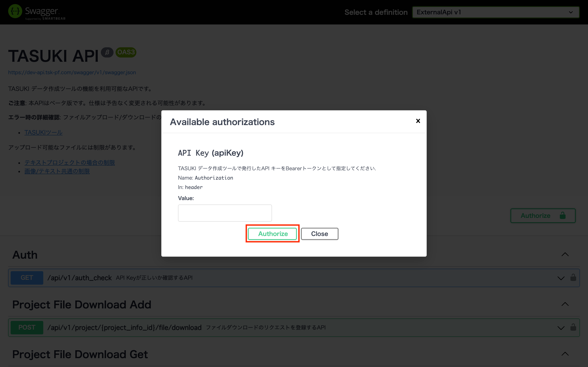The image size is (588, 367).
Task: Click the OAS3 badge
Action: [x=126, y=52]
